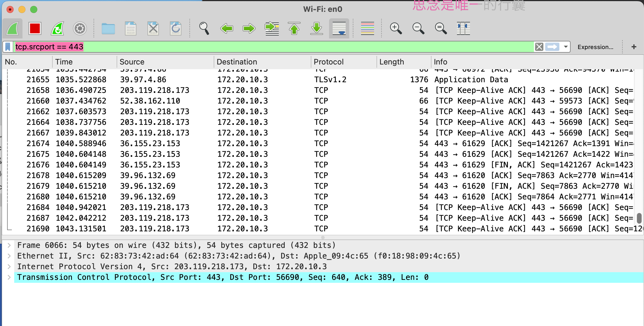This screenshot has width=644, height=326.
Task: Expand the Ethernet II details
Action: [x=9, y=256]
